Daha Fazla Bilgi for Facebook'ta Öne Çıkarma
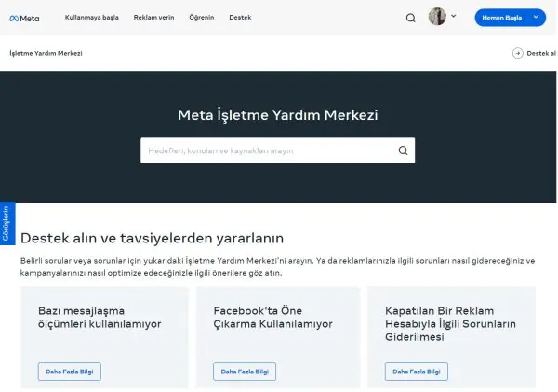Viewport: 558px width, 392px height. pos(245,372)
